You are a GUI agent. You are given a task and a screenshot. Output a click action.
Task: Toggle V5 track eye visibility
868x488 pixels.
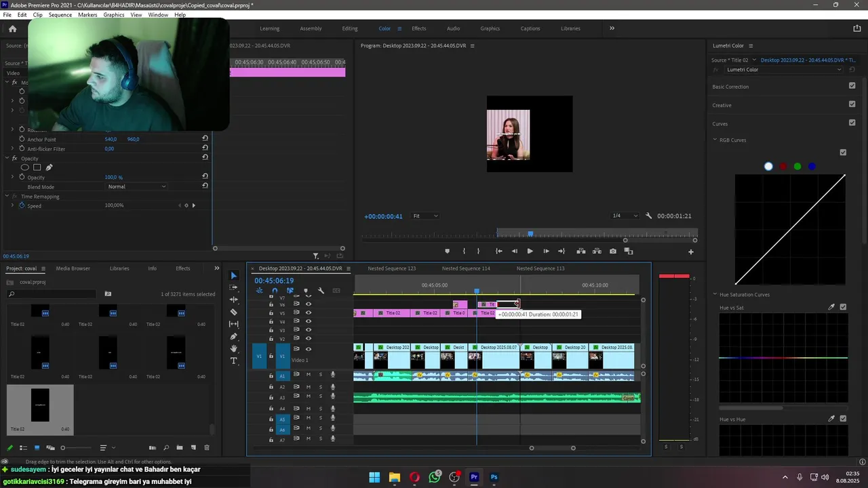(x=309, y=313)
